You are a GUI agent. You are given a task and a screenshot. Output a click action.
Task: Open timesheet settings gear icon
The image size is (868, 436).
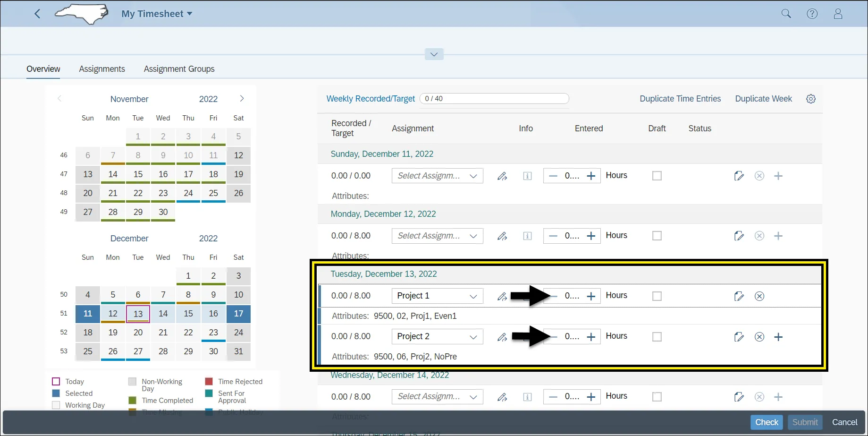[x=810, y=99]
